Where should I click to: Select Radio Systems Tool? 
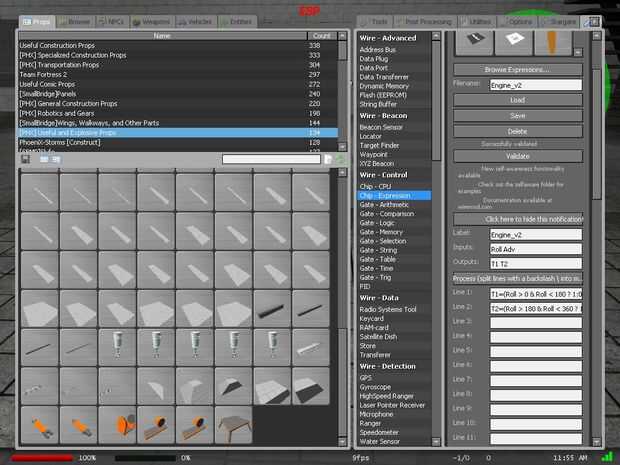[x=394, y=309]
